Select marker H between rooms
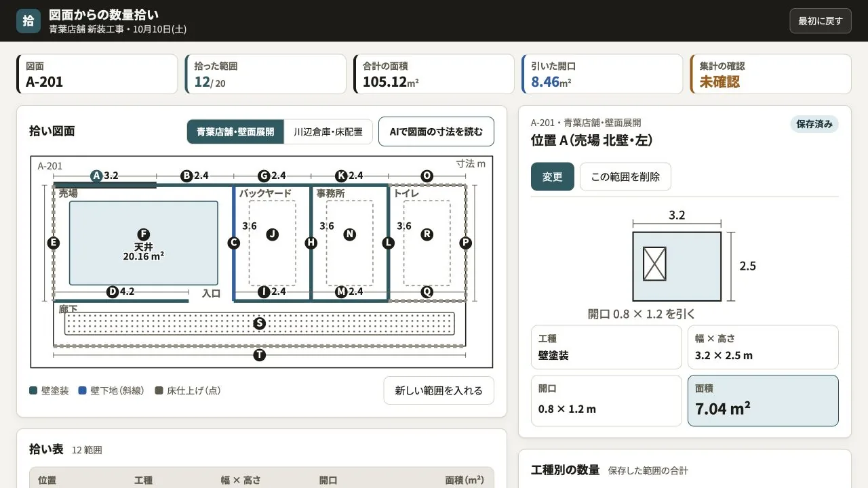 [x=311, y=243]
